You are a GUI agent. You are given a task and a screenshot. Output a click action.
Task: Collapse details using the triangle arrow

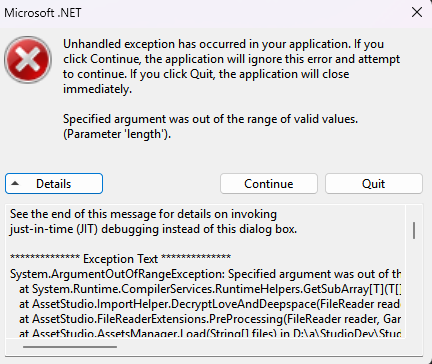pos(15,183)
